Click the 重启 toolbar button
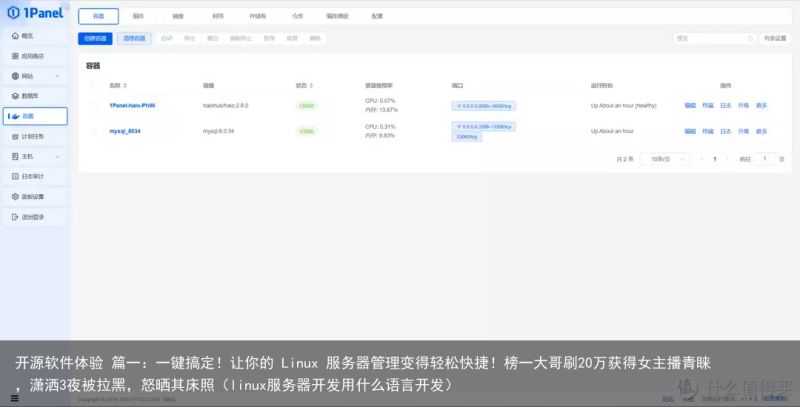800x407 pixels. coord(213,38)
